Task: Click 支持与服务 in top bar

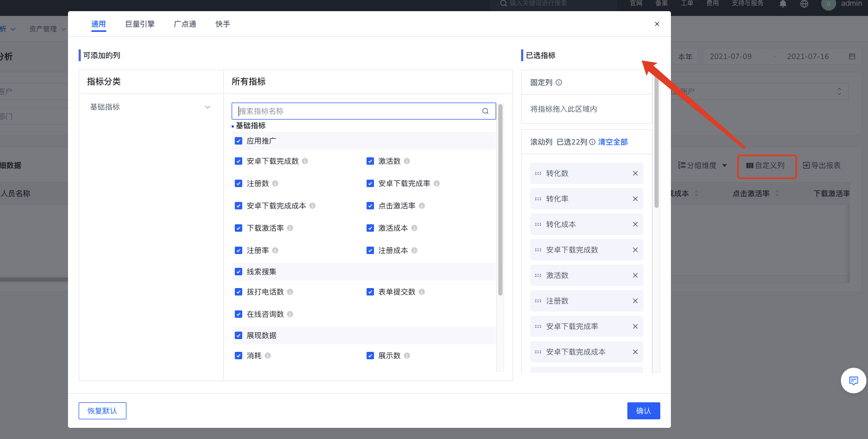Action: [747, 3]
